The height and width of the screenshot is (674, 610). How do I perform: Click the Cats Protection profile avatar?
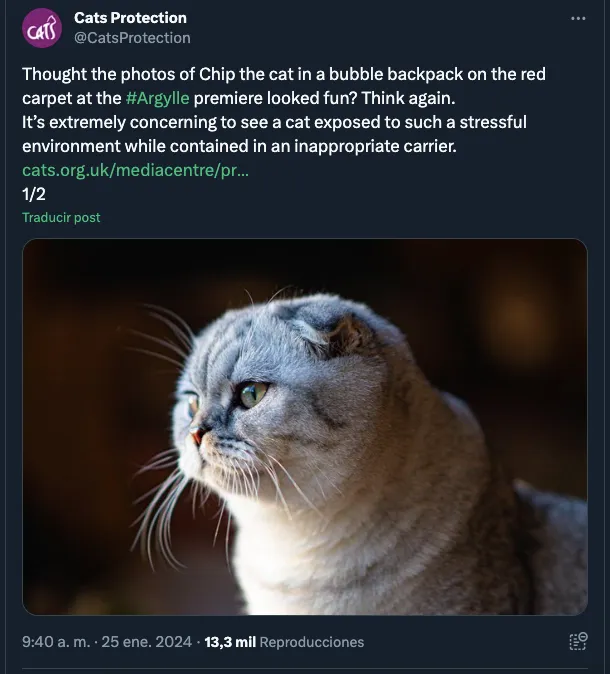[x=42, y=28]
